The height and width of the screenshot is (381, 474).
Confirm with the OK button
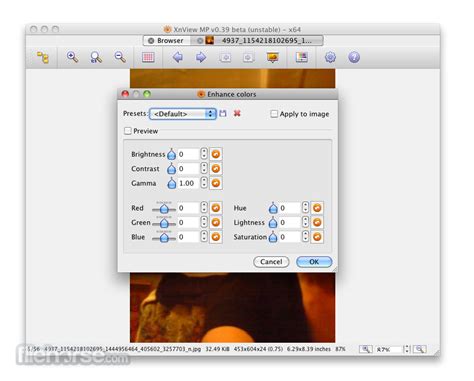tap(314, 262)
